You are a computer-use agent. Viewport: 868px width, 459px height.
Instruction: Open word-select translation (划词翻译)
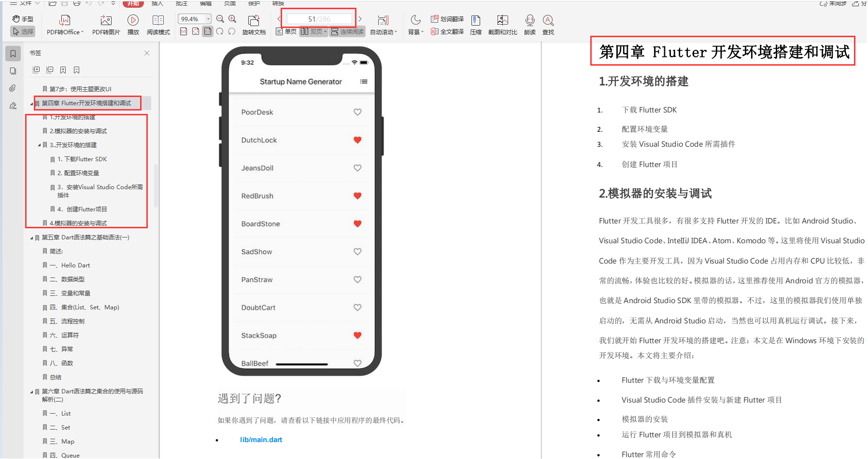tap(447, 19)
